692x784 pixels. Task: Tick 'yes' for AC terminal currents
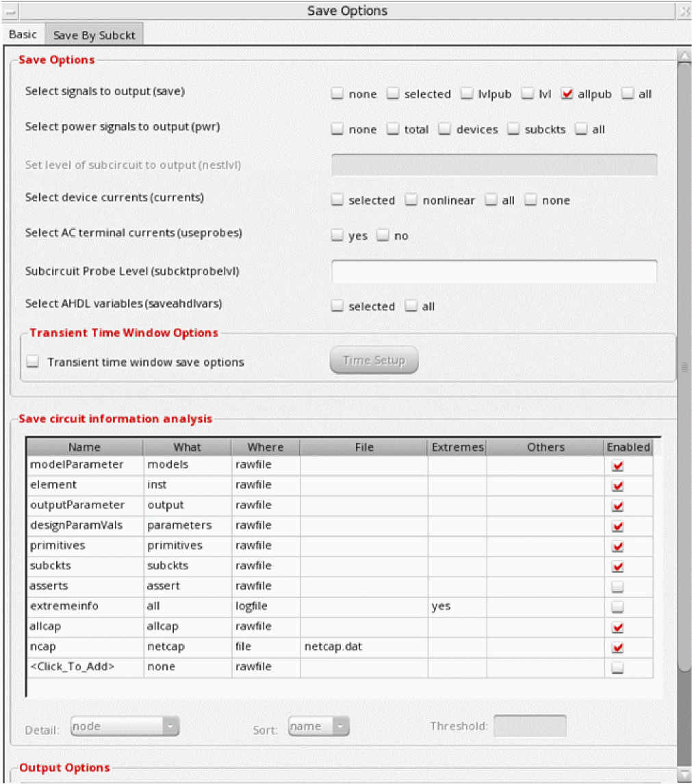[x=337, y=236]
